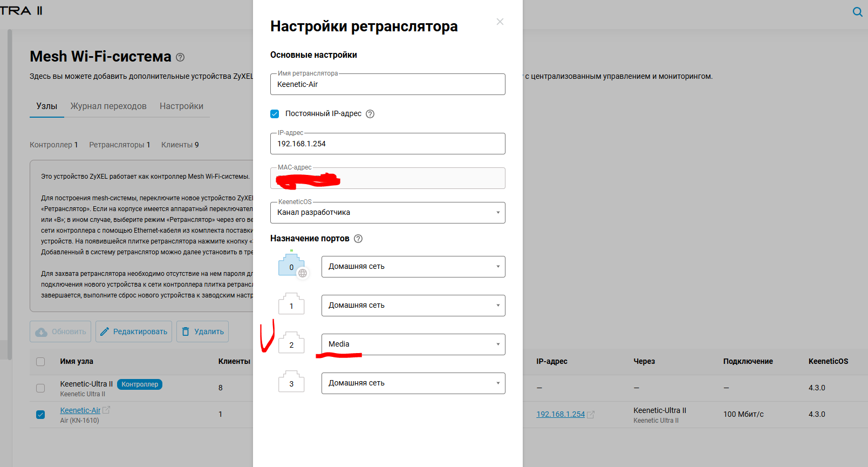Expand port 2 Media dropdown

coord(413,344)
